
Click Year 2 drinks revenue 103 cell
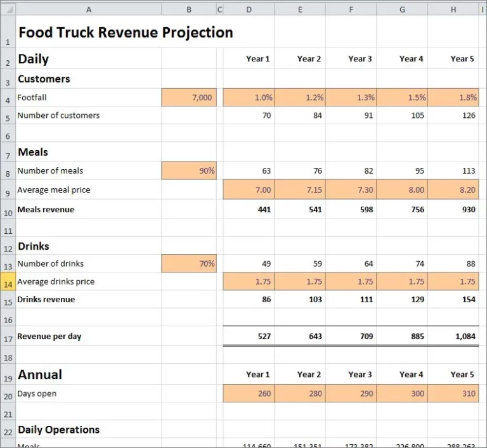(x=300, y=299)
